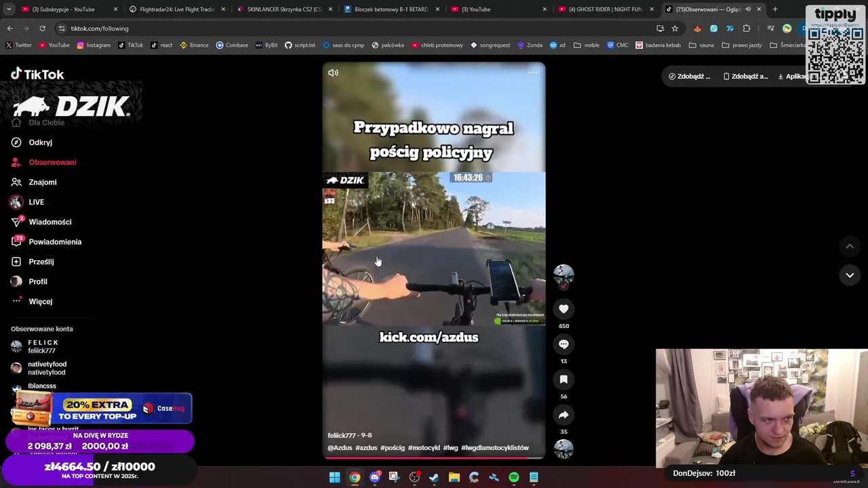The width and height of the screenshot is (868, 488).
Task: Open Coinbase bookmark
Action: (x=232, y=45)
